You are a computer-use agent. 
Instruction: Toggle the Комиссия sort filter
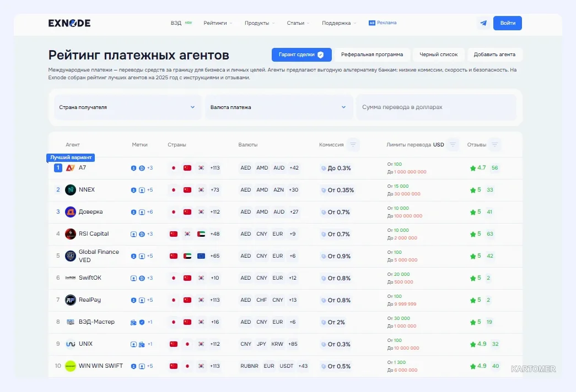click(x=353, y=145)
